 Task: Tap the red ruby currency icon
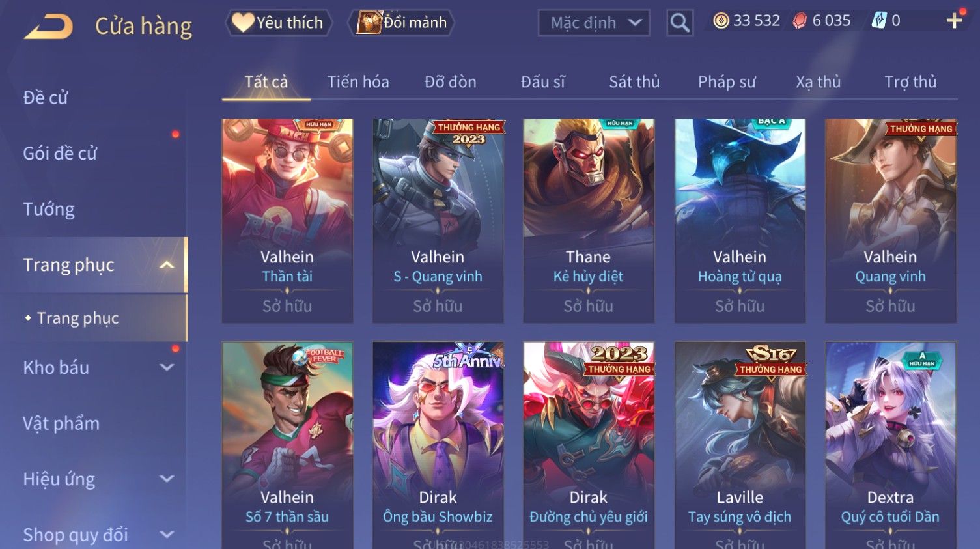coord(800,21)
